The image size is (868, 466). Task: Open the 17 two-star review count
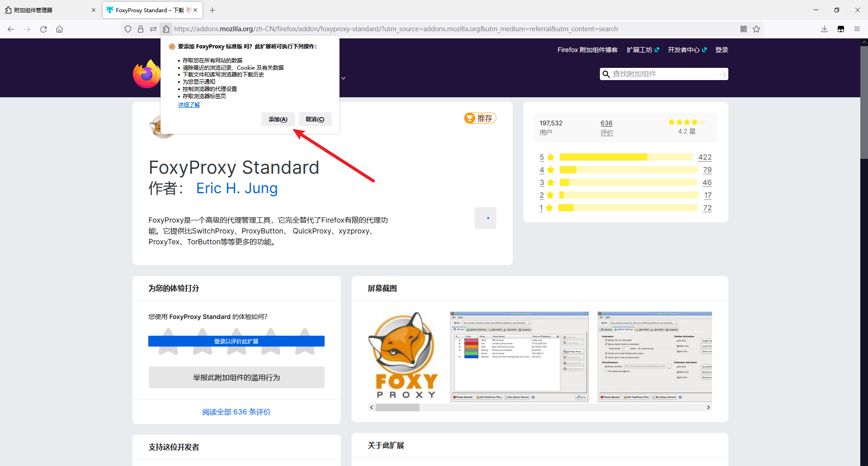tap(708, 195)
